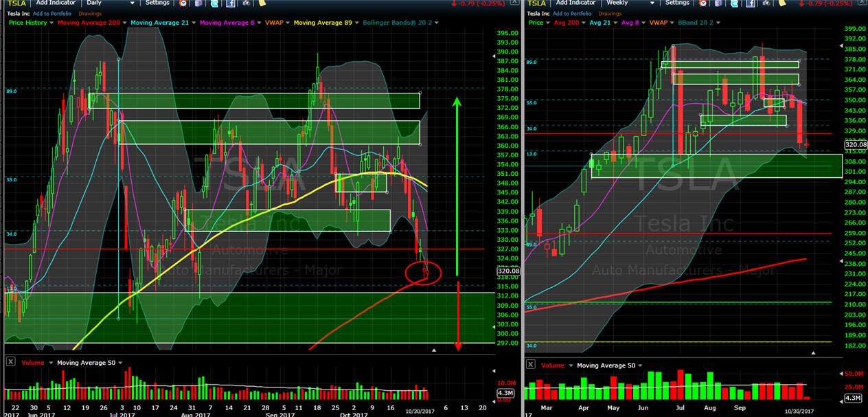
Task: Open the Weekly timeframe dropdown
Action: click(x=630, y=3)
